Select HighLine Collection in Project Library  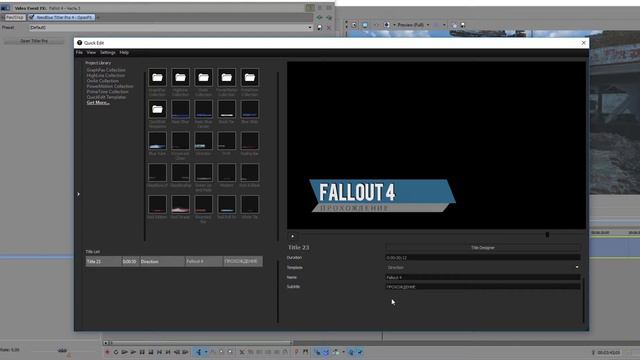(106, 76)
